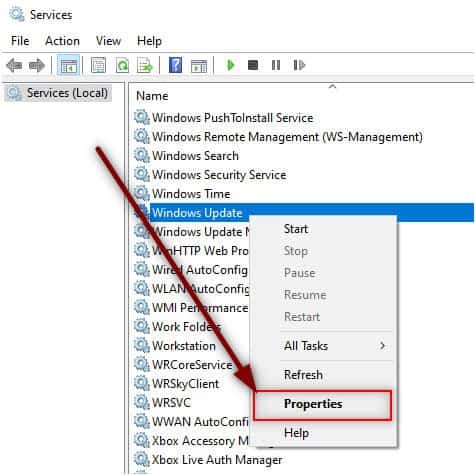Choose Refresh in the context menu
The image size is (475, 475).
303,375
